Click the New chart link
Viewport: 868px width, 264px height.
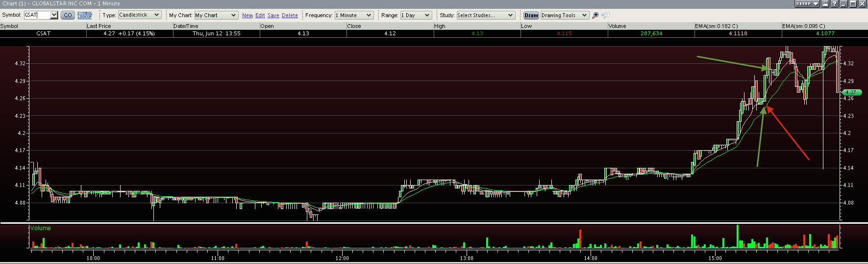pos(248,16)
